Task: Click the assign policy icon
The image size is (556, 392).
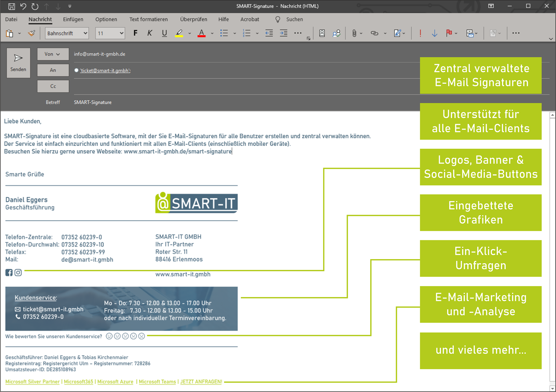Action: tap(470, 33)
